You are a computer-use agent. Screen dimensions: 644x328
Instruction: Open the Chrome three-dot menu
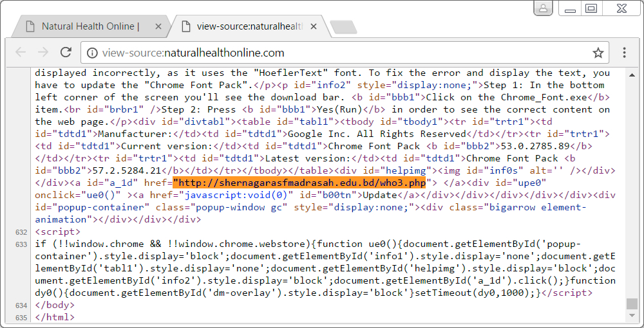tap(624, 53)
